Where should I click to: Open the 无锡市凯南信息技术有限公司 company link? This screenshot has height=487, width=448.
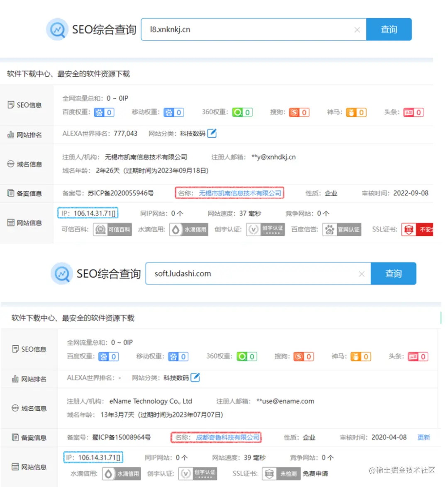pos(240,193)
